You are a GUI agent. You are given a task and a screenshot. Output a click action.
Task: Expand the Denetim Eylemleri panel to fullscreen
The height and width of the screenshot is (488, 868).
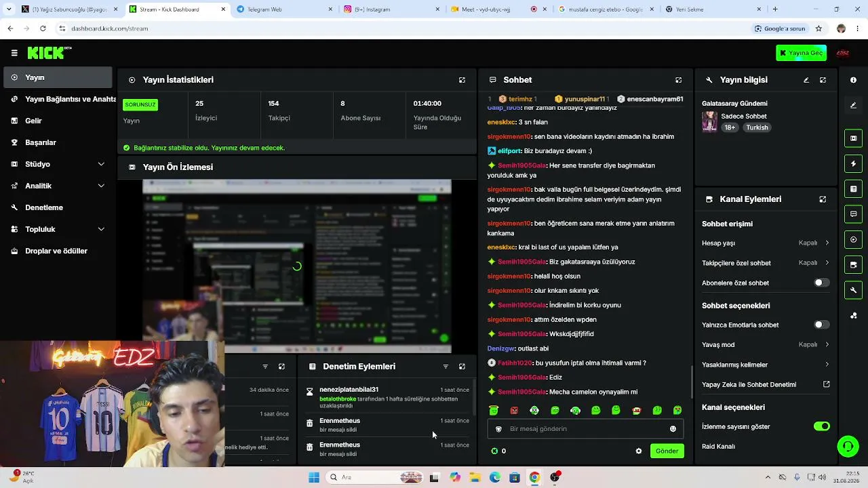[462, 367]
